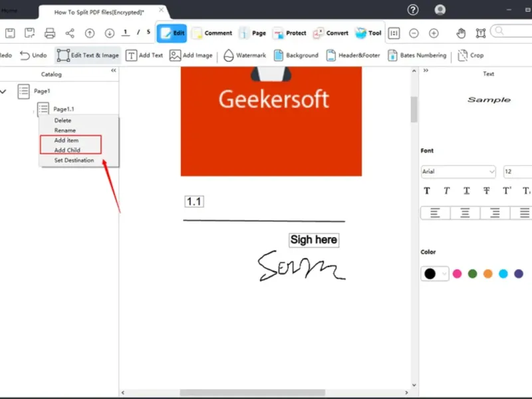Click the 1.1 text box
Image resolution: width=532 pixels, height=399 pixels.
point(194,201)
